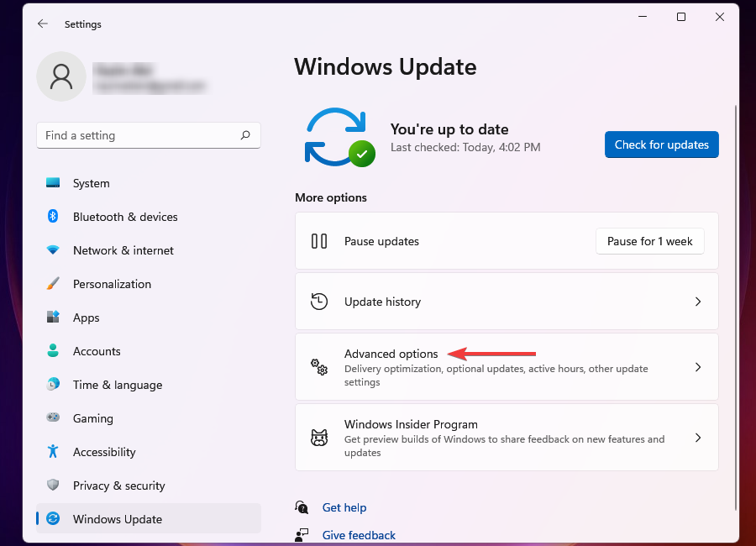Maximize the Settings window
The image size is (756, 546).
(x=680, y=17)
